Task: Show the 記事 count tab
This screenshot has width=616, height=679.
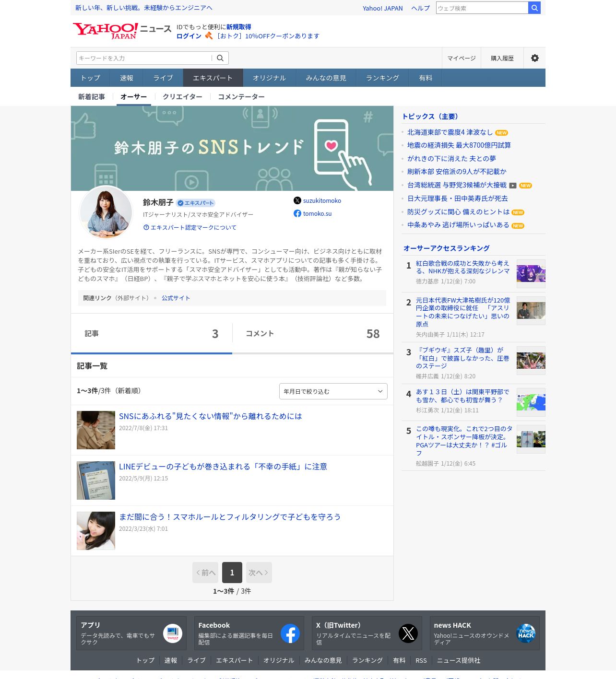Action: [x=152, y=334]
